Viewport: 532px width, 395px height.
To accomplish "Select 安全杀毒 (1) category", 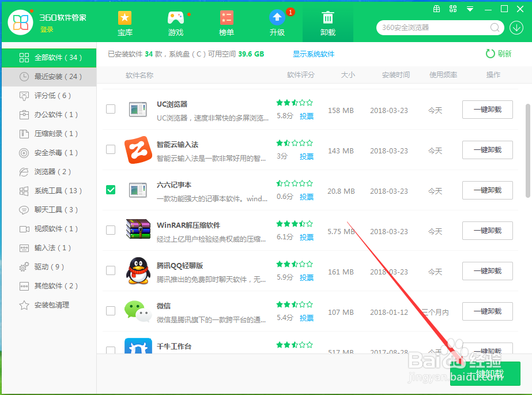I will pos(49,153).
